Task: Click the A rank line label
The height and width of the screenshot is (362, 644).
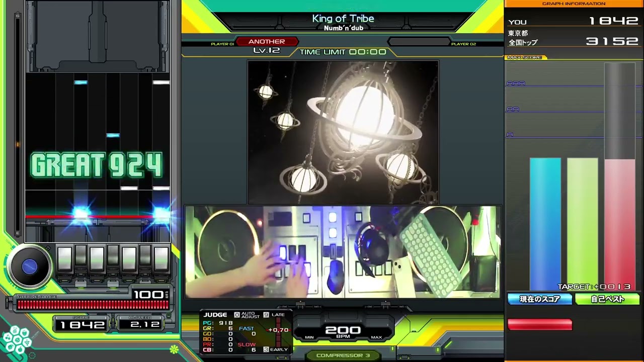Action: click(510, 135)
